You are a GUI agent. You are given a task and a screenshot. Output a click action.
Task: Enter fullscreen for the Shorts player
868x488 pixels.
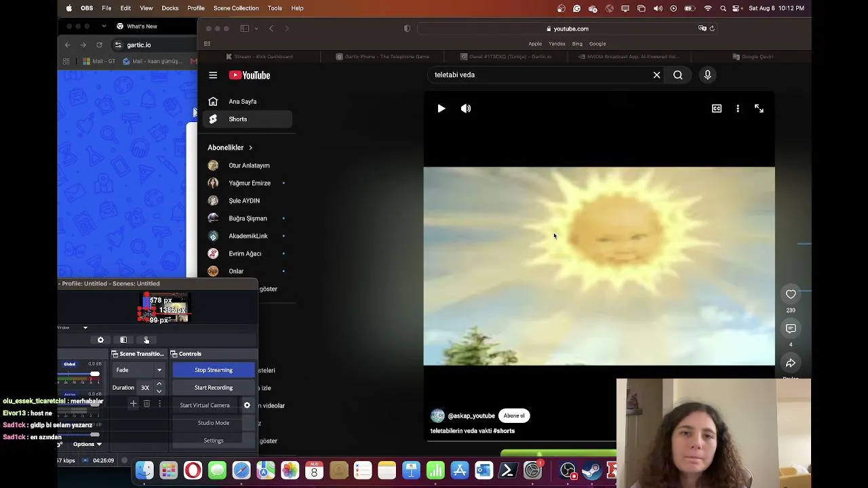(x=759, y=108)
